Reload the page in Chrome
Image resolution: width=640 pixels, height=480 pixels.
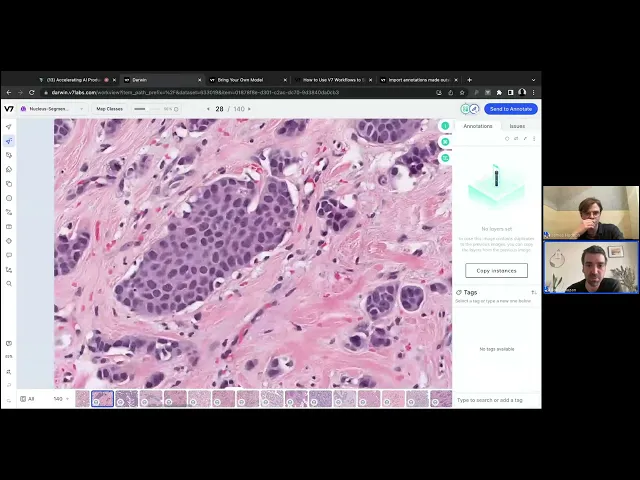pos(31,93)
